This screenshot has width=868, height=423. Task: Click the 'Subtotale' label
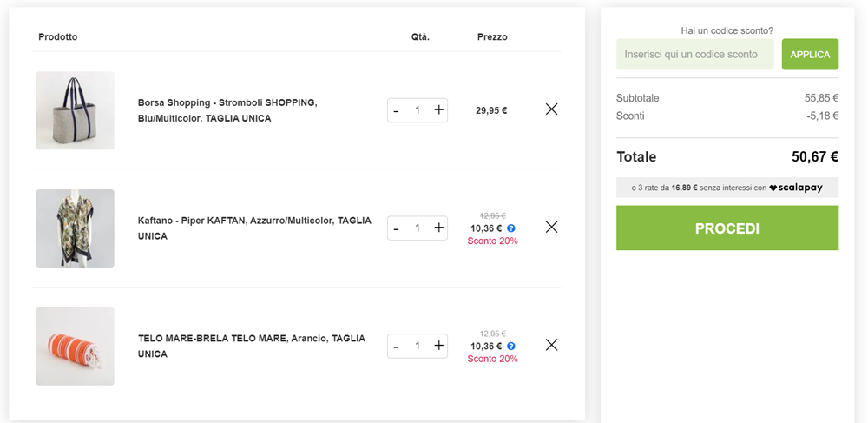637,98
